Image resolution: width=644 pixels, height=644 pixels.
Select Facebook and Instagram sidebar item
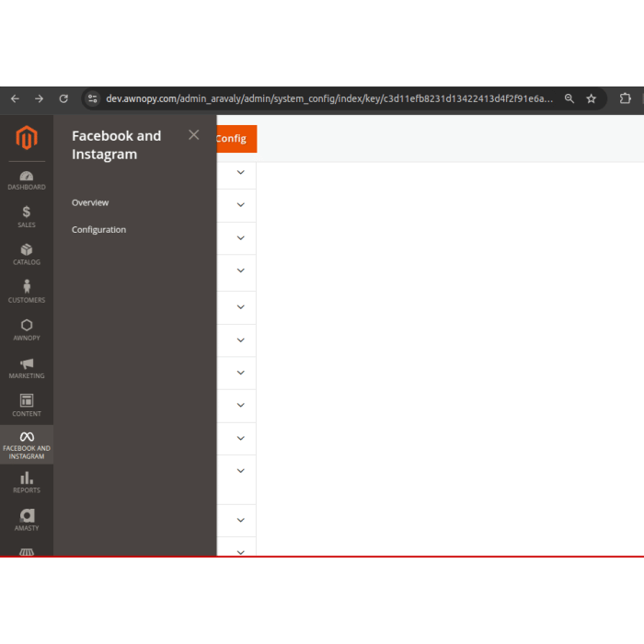tap(27, 444)
